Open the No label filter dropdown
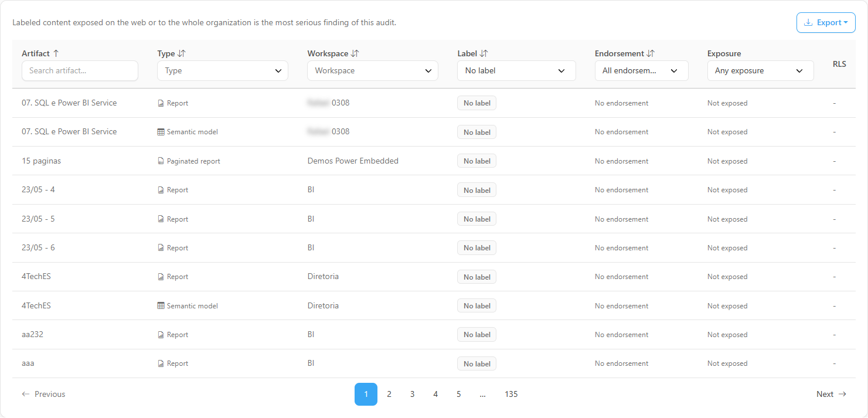This screenshot has height=418, width=868. pos(516,71)
